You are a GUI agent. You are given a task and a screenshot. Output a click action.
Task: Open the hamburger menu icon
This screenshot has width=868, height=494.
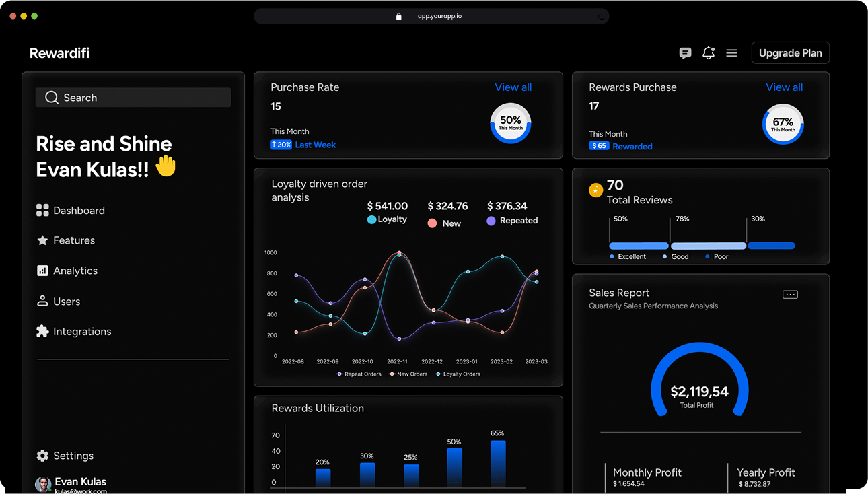[x=731, y=53]
